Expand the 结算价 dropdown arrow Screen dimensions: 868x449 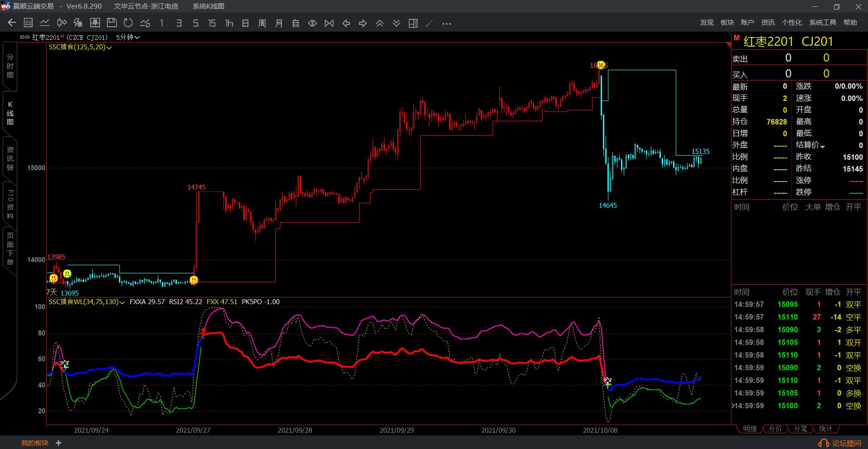coord(822,147)
